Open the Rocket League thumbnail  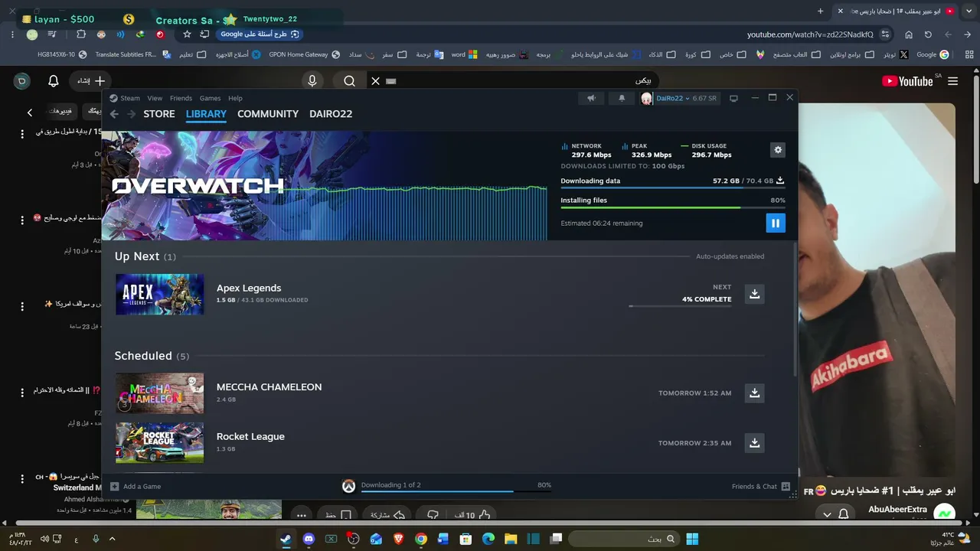(x=160, y=442)
